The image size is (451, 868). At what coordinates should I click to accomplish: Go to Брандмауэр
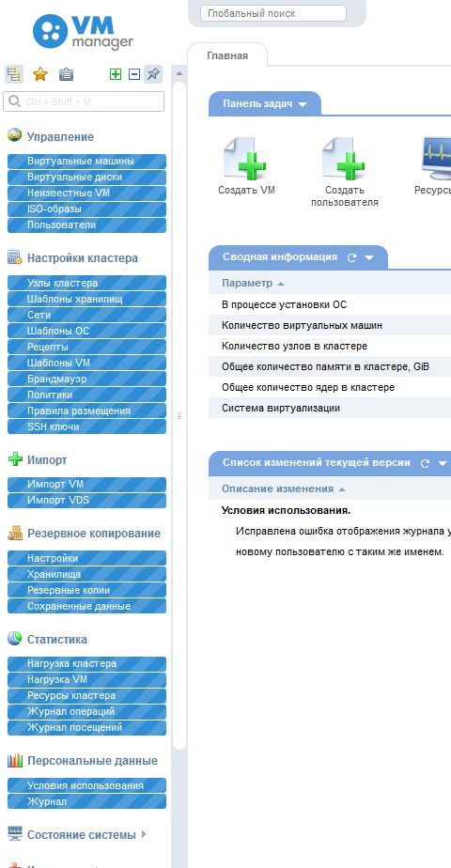click(86, 380)
